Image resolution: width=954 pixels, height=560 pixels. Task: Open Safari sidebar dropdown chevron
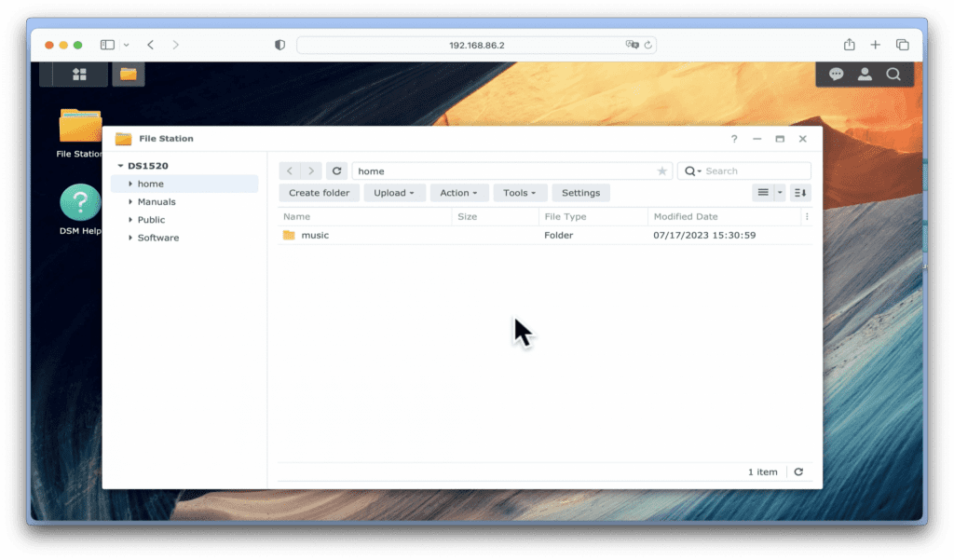[x=126, y=45]
